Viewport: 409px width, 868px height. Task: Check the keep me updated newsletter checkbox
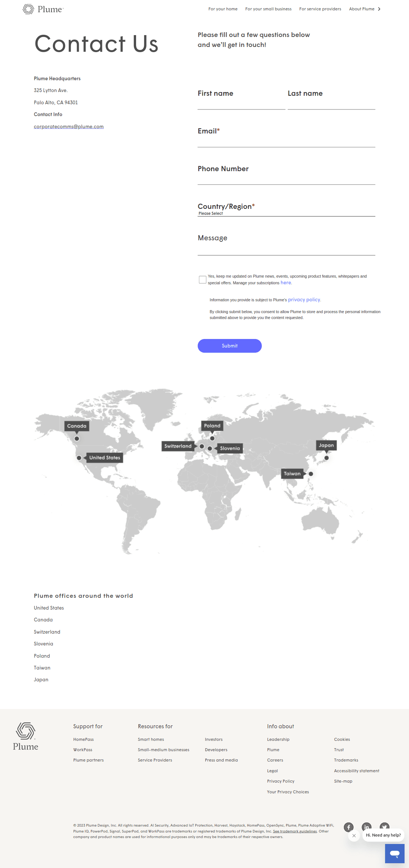coord(203,279)
